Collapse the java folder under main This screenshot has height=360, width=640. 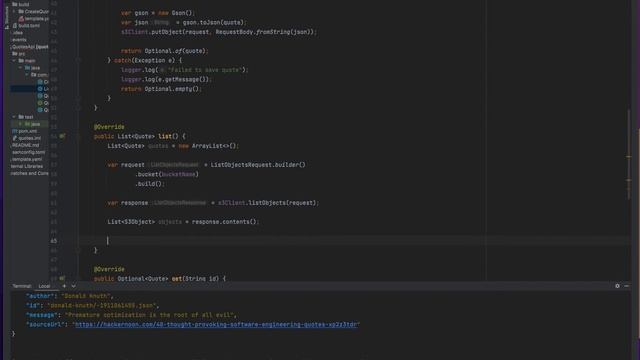pos(20,67)
